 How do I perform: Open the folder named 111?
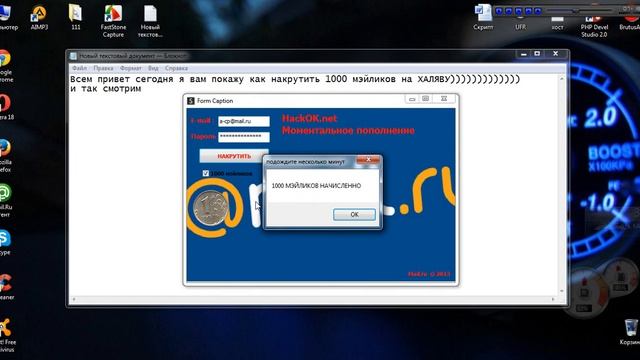[76, 18]
